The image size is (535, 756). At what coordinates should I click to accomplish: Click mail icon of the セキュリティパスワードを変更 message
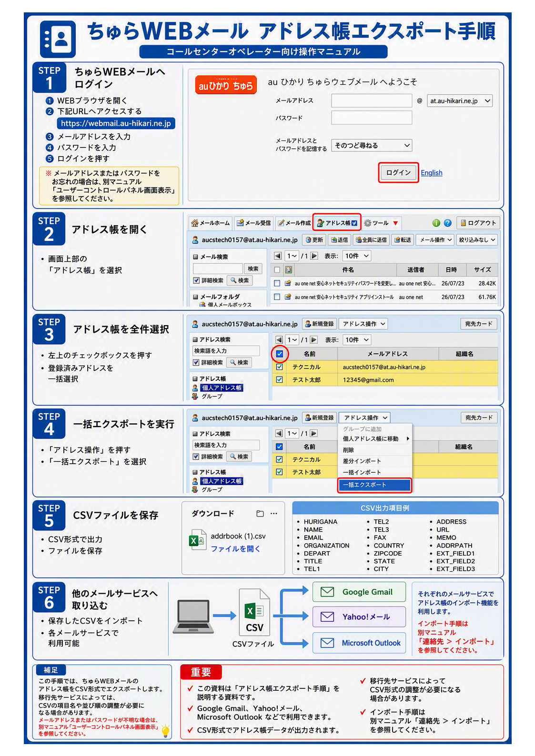click(288, 283)
